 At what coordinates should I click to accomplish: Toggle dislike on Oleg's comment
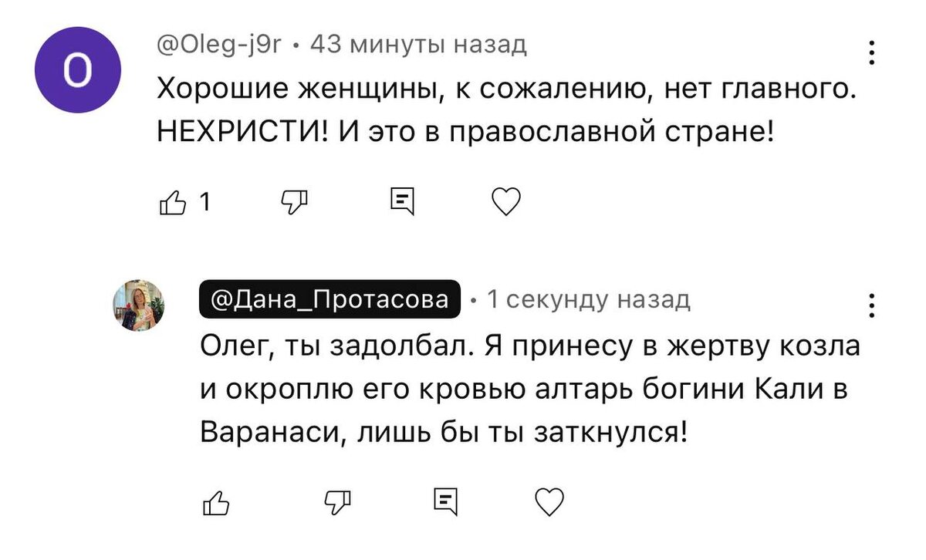click(293, 202)
